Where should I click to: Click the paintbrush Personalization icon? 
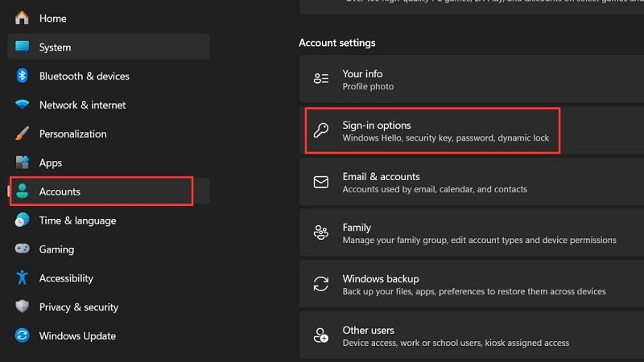point(23,134)
